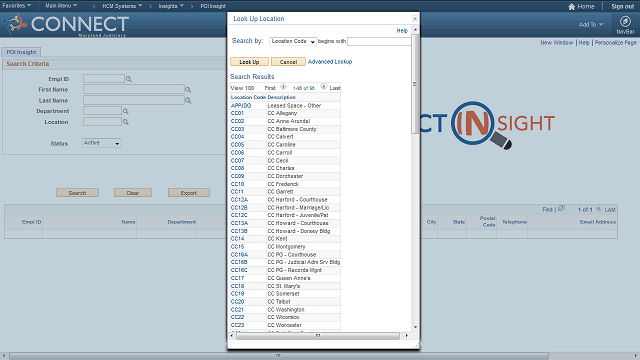Expand the Main Menu dropdown
This screenshot has height=360, width=640.
pos(61,6)
